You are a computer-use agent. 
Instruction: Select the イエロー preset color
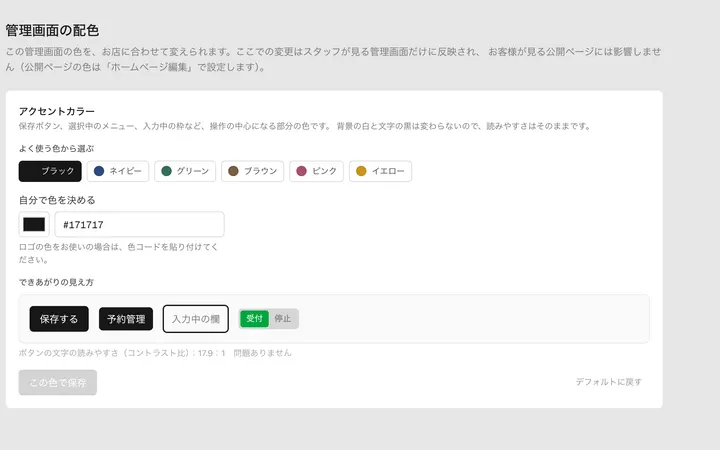[380, 171]
